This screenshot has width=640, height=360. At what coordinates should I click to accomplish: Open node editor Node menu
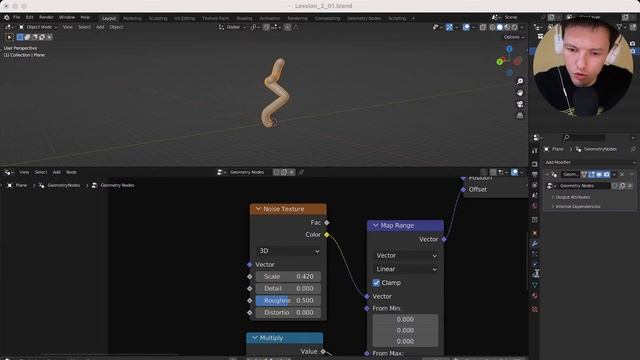click(71, 172)
